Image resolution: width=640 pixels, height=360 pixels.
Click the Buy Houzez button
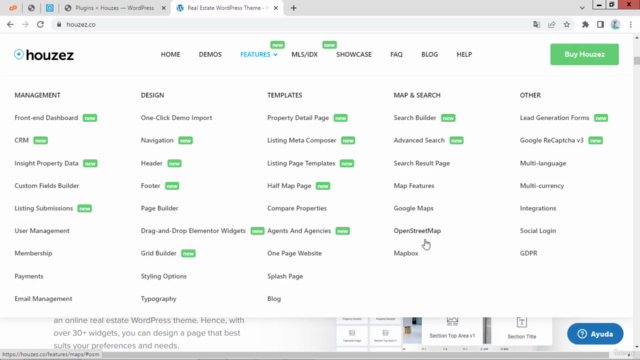584,54
